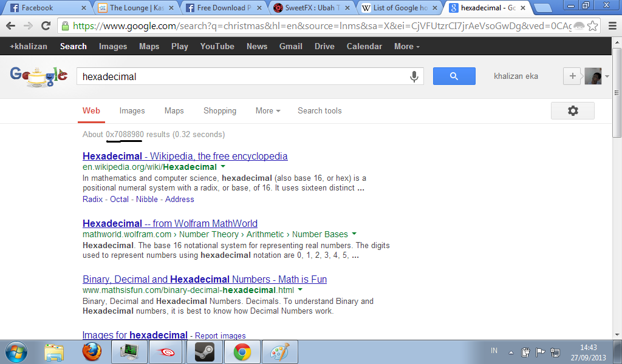Viewport: 622px width, 364px height.
Task: Open the Nibble sitelink
Action: point(147,199)
